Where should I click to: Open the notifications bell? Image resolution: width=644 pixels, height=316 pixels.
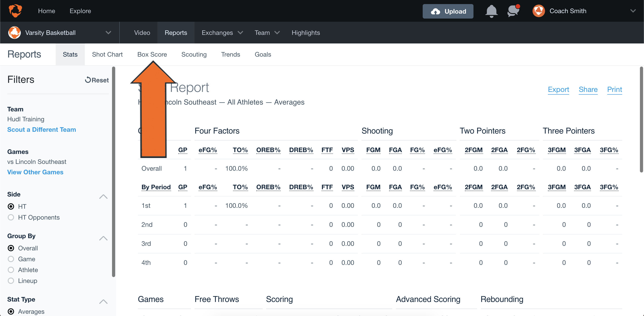click(x=491, y=11)
